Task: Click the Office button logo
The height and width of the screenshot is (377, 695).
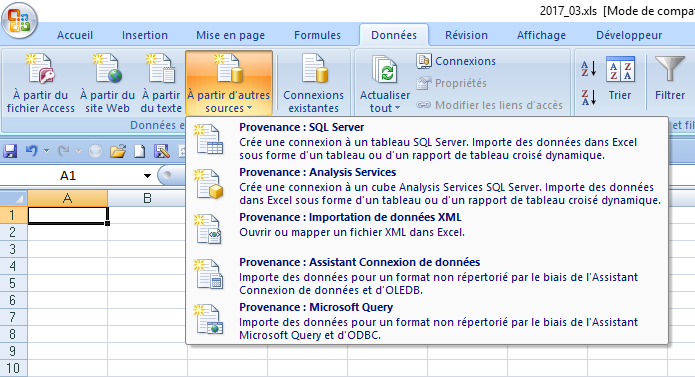Action: [19, 20]
